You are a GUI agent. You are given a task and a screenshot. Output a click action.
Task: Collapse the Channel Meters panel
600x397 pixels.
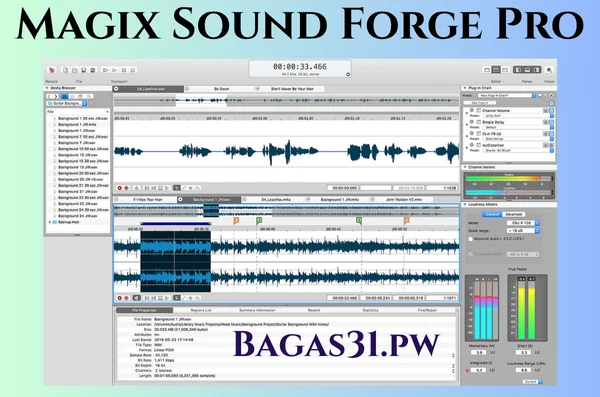465,167
